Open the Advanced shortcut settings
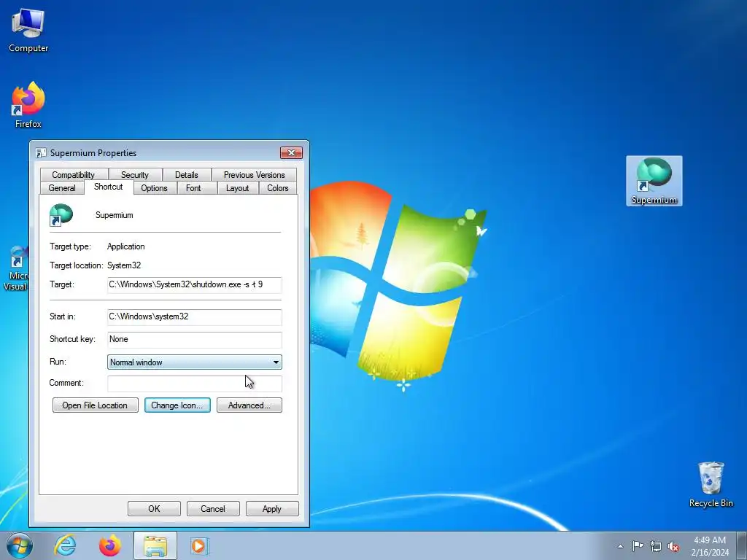 [249, 405]
